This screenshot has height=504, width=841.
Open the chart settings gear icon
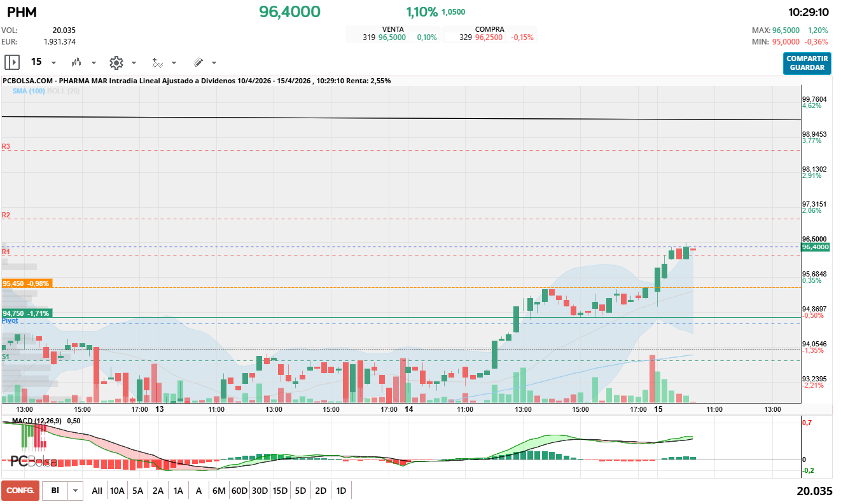[116, 62]
